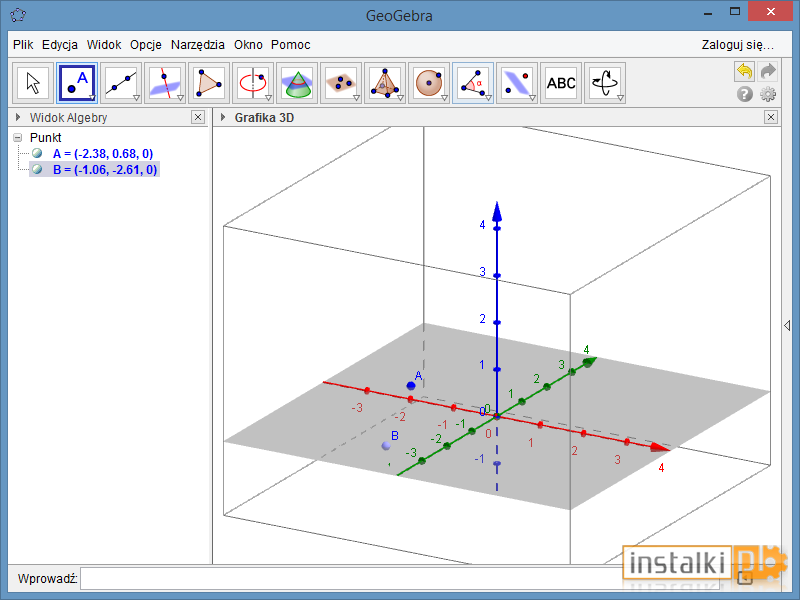Viewport: 800px width, 600px height.
Task: Select the Rotate 3D graphics view tool
Action: click(605, 83)
